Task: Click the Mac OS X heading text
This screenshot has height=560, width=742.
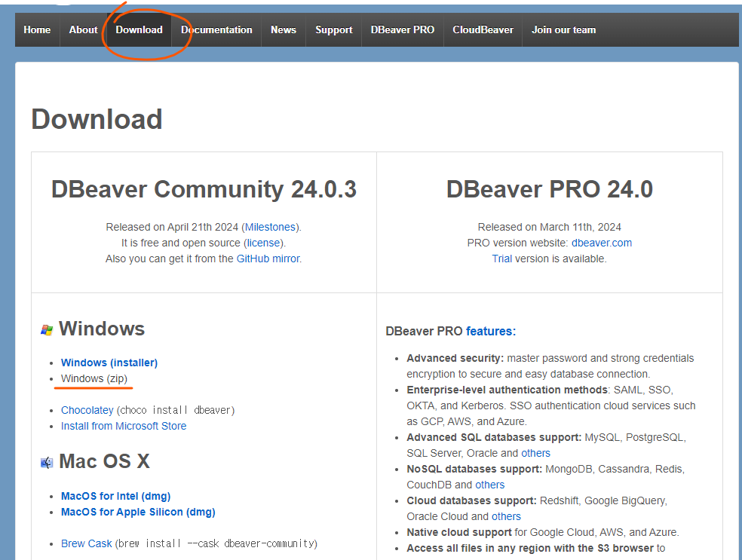Action: [x=105, y=461]
